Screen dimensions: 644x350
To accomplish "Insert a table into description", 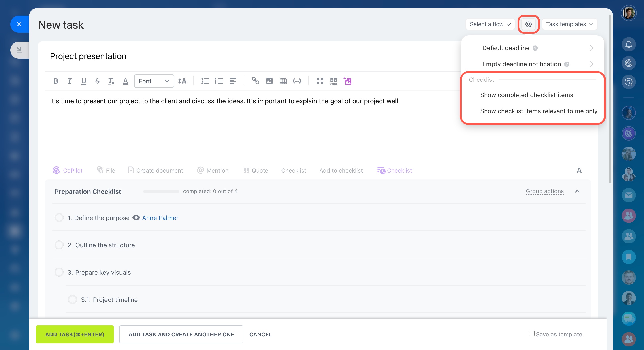I will tap(283, 81).
